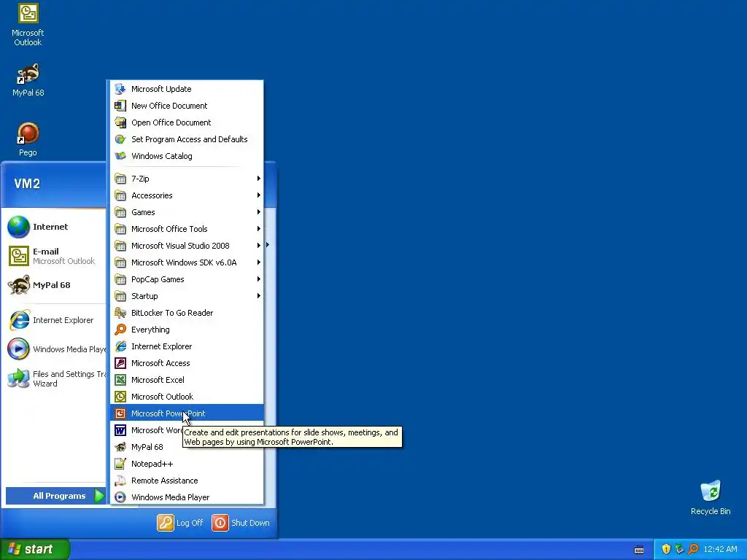Click the 7-Zip folder icon

[x=120, y=179]
